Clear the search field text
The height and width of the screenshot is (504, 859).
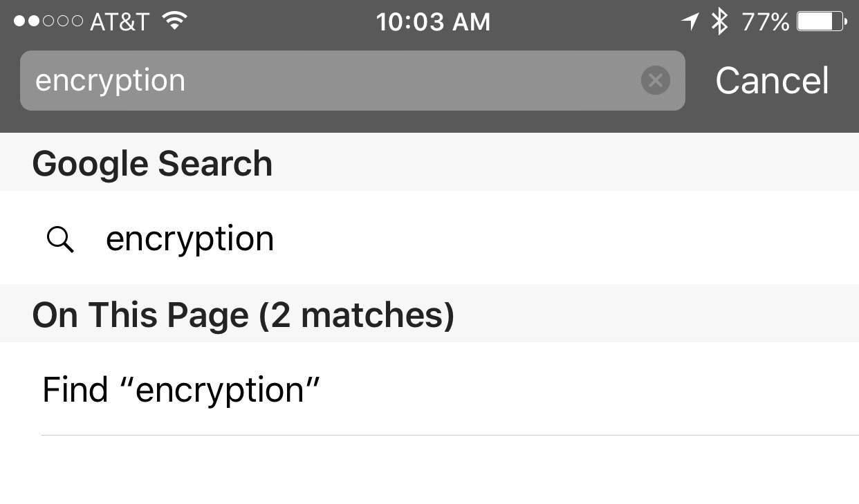click(x=655, y=81)
